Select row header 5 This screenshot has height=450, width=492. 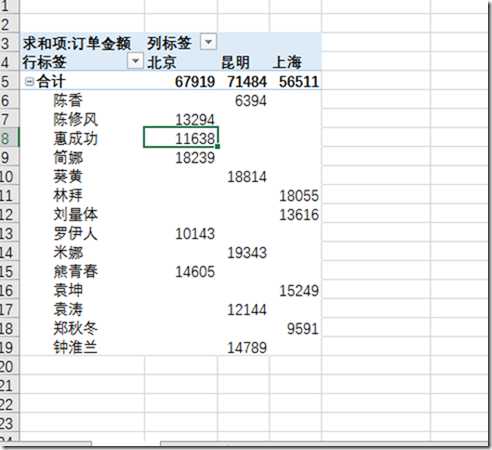click(9, 81)
